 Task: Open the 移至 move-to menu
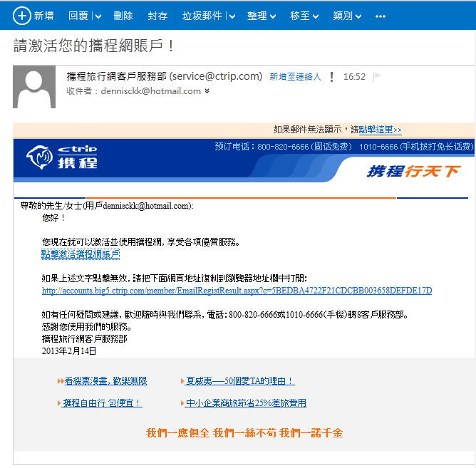point(304,16)
